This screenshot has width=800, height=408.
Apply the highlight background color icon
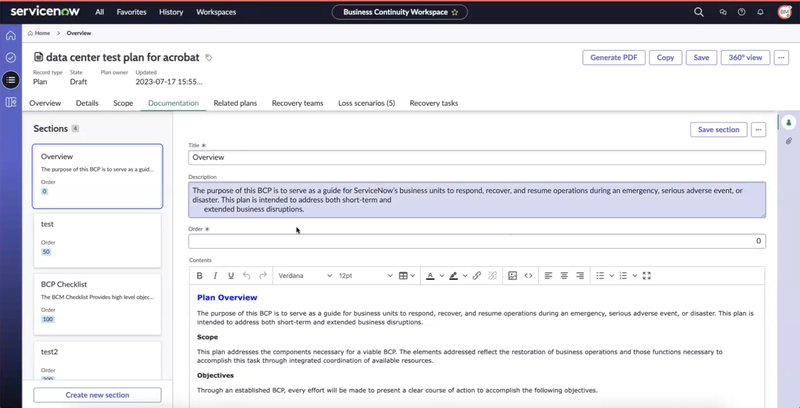(x=453, y=275)
